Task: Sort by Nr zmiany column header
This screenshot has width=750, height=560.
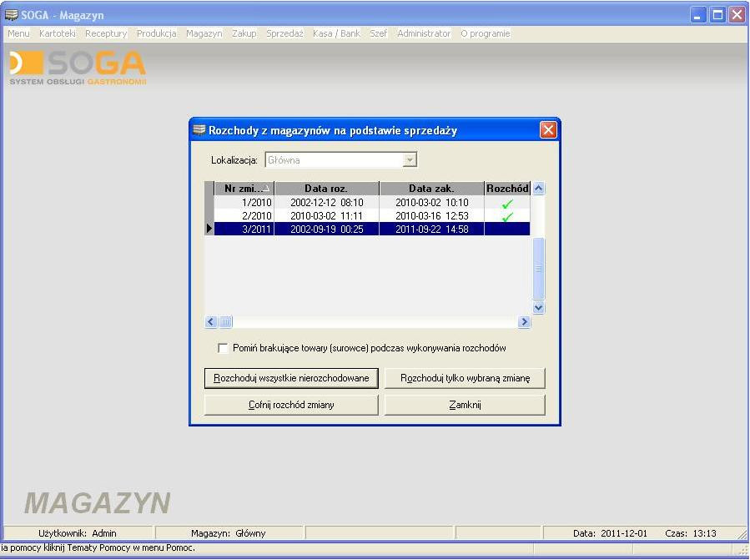Action: point(244,189)
